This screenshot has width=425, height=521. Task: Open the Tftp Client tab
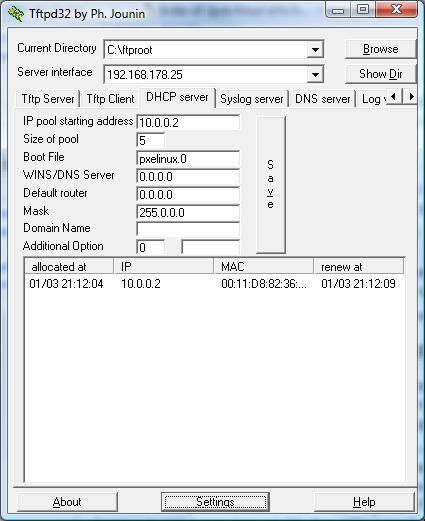click(110, 99)
